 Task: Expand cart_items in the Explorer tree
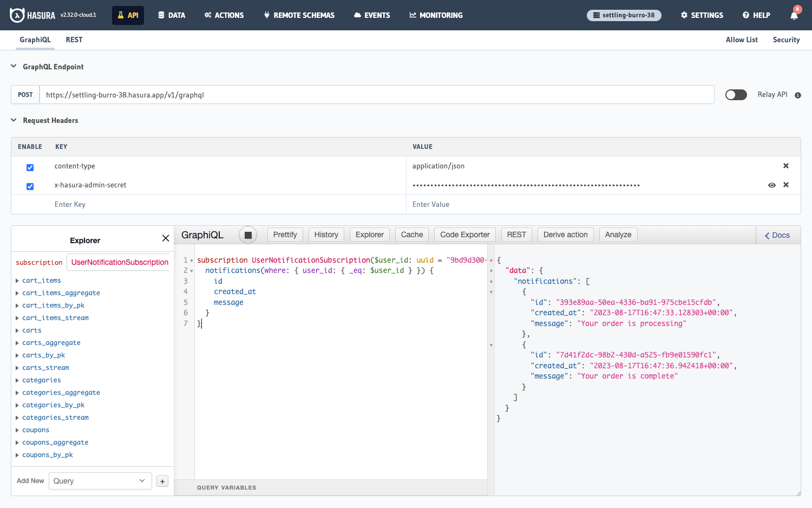point(17,280)
